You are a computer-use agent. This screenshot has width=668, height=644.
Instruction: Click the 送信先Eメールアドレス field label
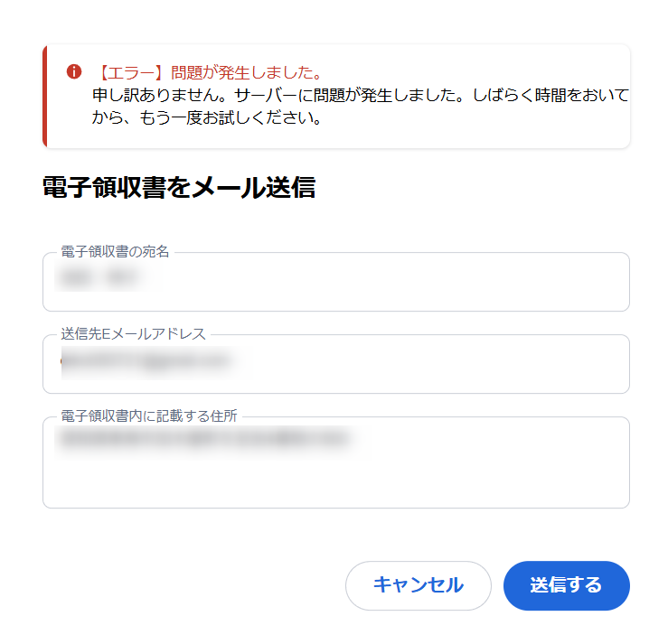point(133,334)
